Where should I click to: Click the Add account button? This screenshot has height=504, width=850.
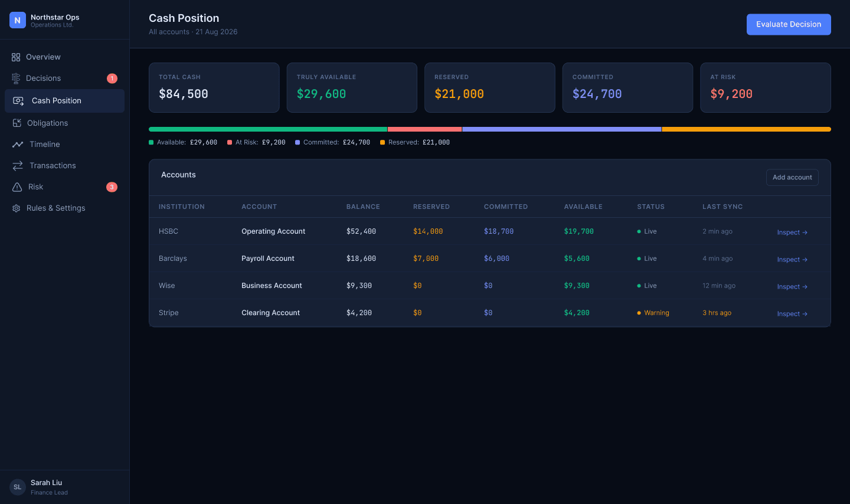[x=792, y=178]
